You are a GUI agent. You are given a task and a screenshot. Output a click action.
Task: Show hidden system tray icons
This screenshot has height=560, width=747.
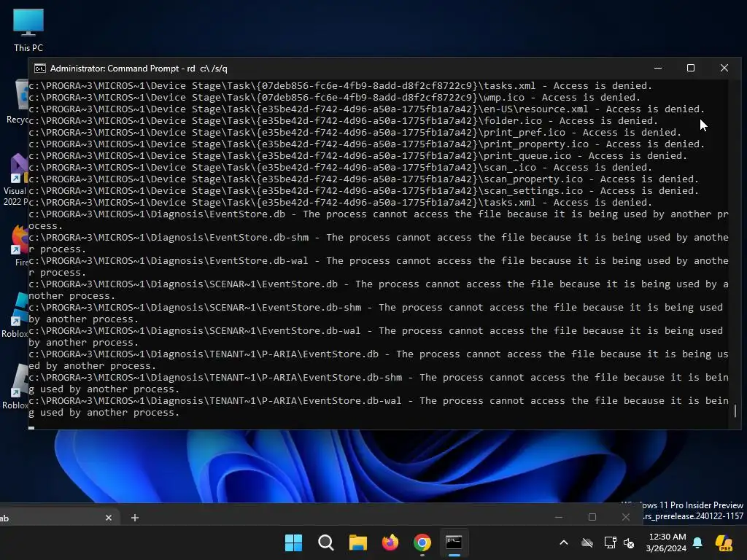coord(564,542)
